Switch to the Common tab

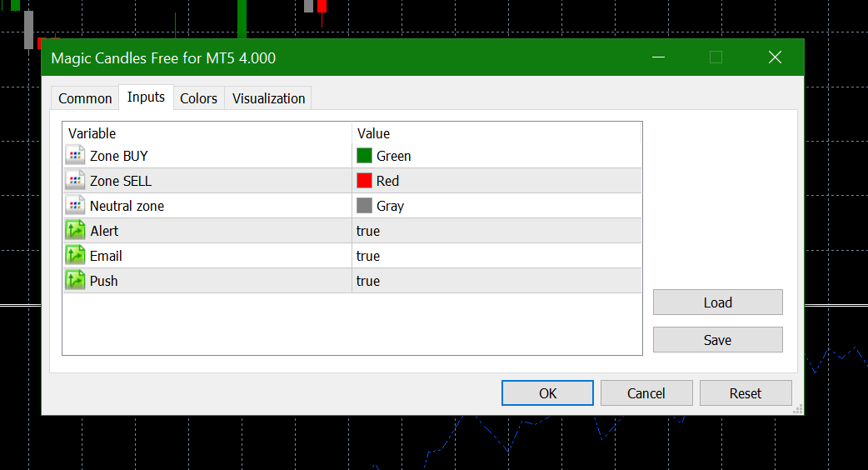pos(85,98)
